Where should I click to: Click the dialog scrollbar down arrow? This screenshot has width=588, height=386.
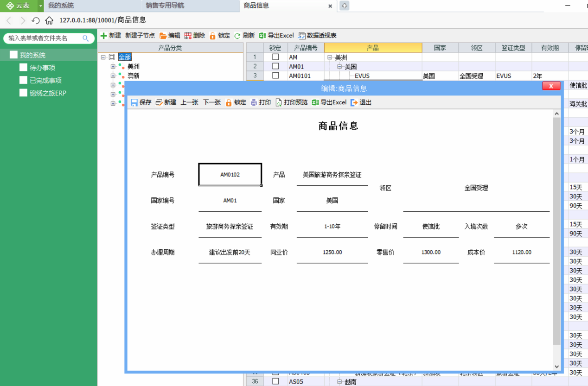556,367
